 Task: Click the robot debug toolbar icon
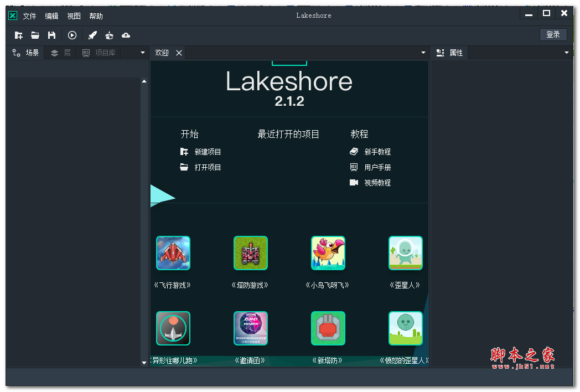109,35
